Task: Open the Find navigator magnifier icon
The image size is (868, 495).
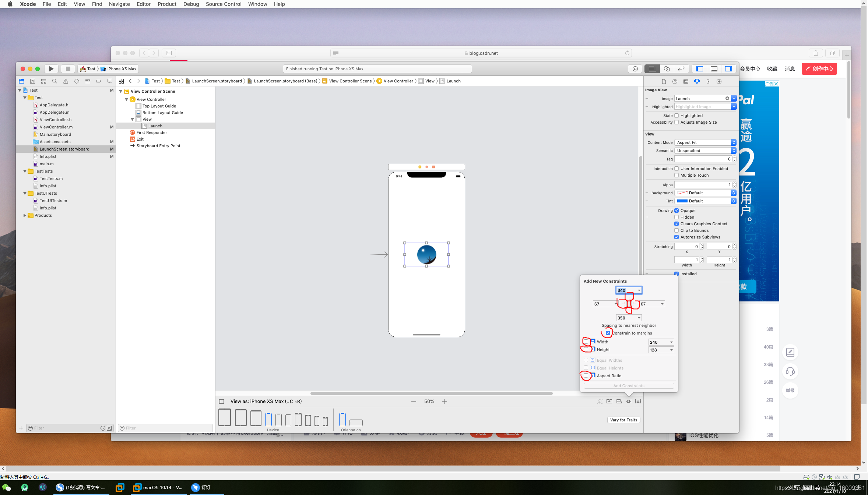Action: [55, 81]
